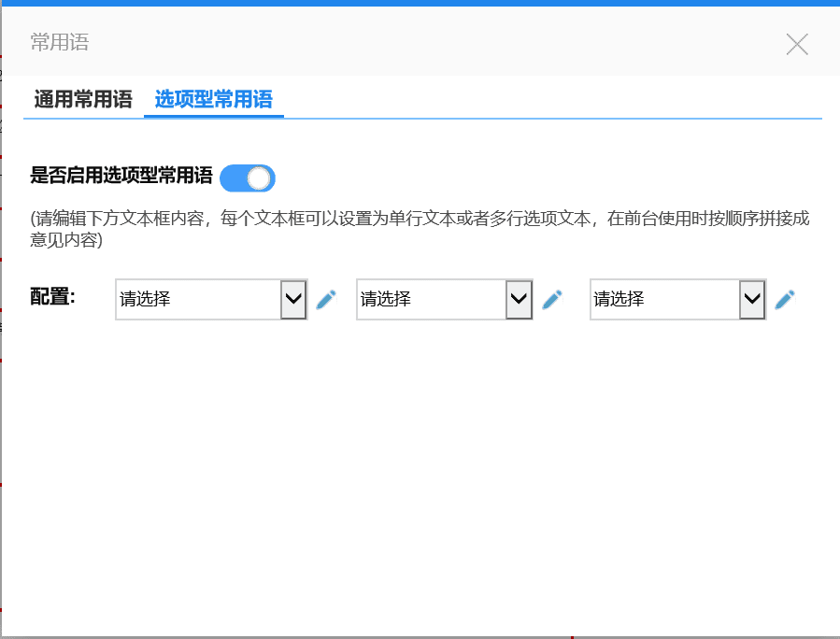This screenshot has width=840, height=639.
Task: Switch to the 通用常用语 tab
Action: click(83, 100)
